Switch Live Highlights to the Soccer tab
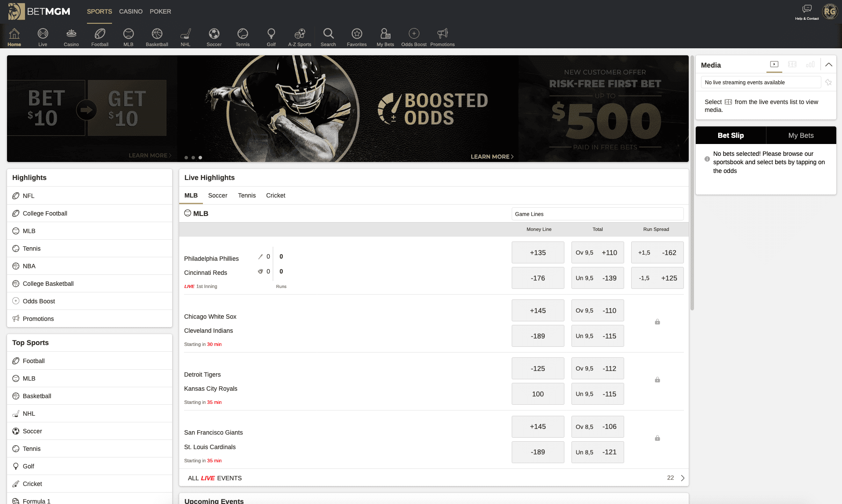This screenshot has width=842, height=504. click(x=218, y=195)
